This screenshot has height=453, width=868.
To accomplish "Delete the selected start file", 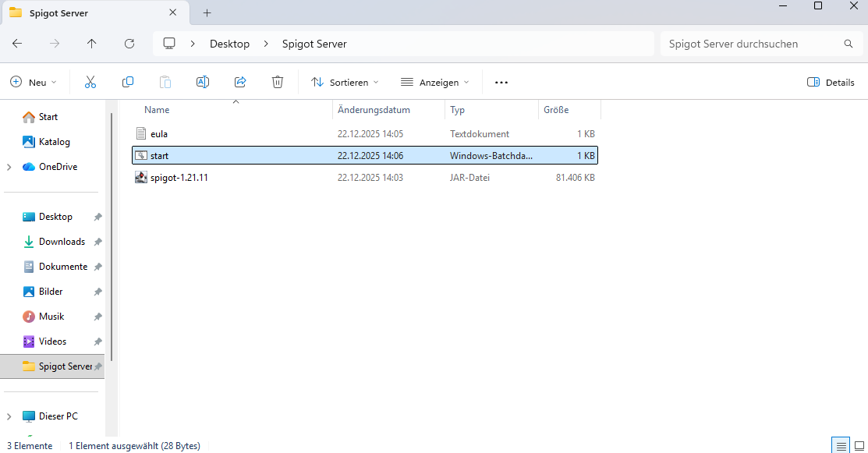I will (278, 82).
